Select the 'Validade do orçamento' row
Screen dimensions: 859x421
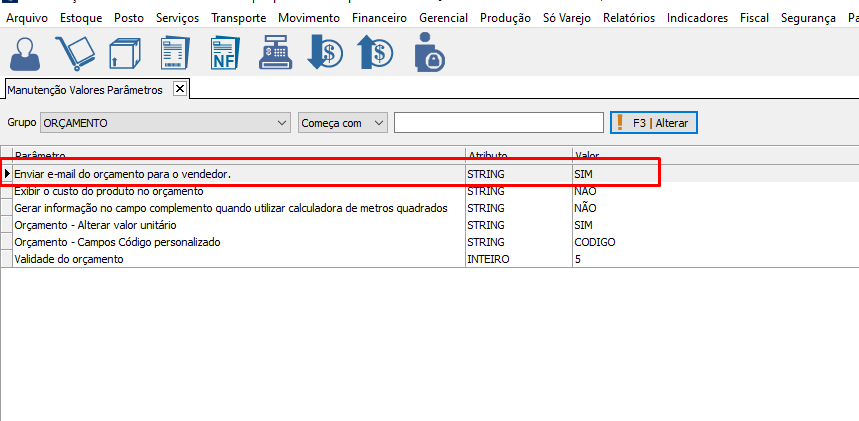[69, 259]
